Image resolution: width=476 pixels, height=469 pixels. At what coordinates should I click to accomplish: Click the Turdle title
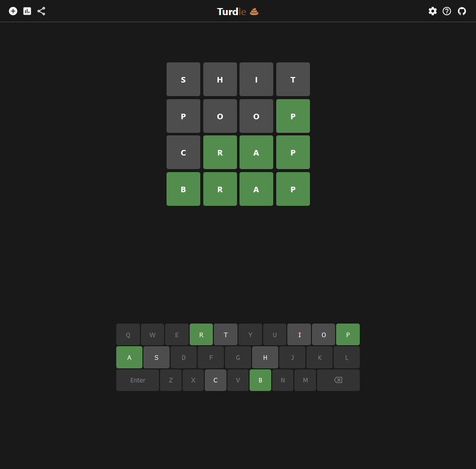237,12
